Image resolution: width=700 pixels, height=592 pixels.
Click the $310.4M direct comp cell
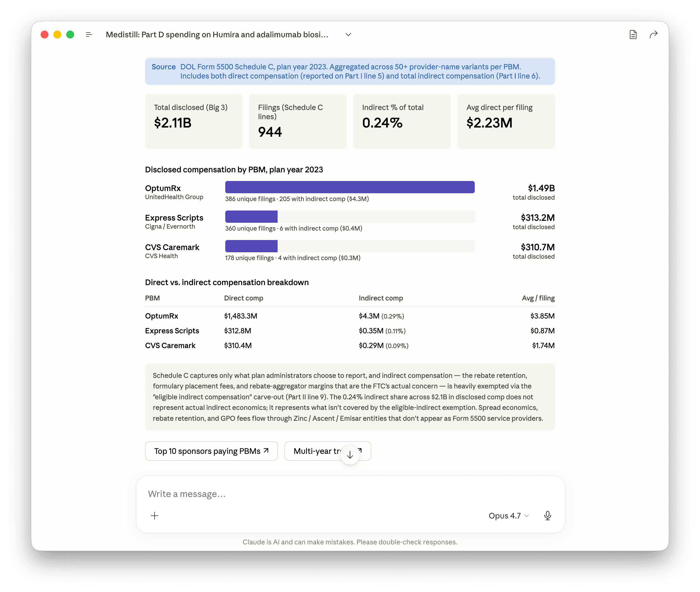point(238,345)
